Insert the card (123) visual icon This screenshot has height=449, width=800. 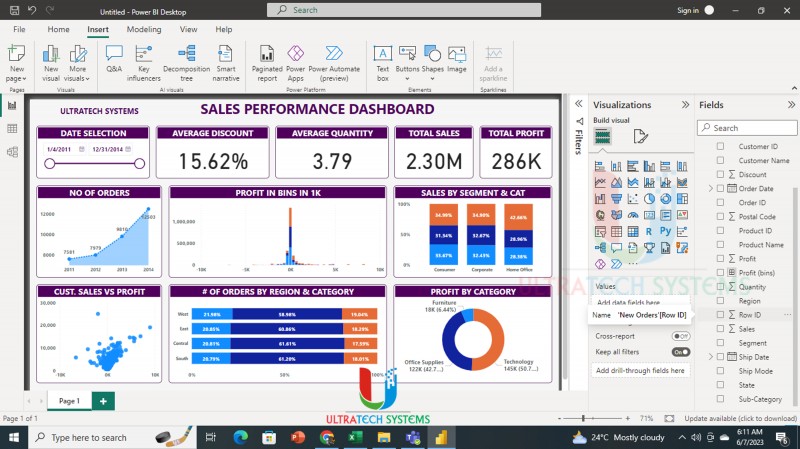click(x=649, y=215)
